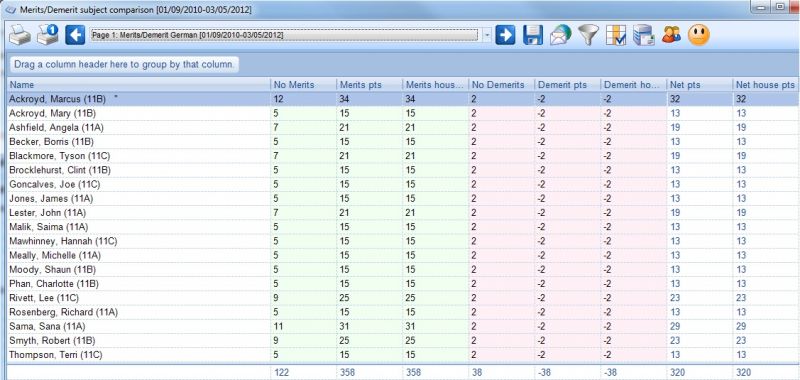The width and height of the screenshot is (800, 380).
Task: Click Net pts 29 for Sama, Sana
Action: click(674, 326)
